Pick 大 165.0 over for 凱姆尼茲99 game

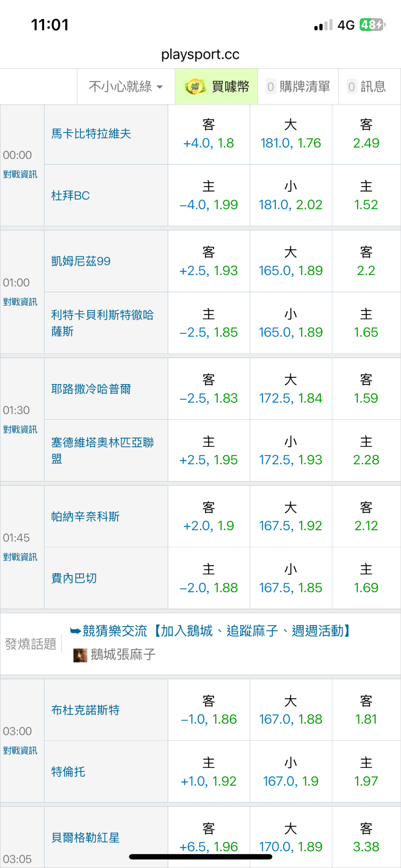tap(291, 262)
